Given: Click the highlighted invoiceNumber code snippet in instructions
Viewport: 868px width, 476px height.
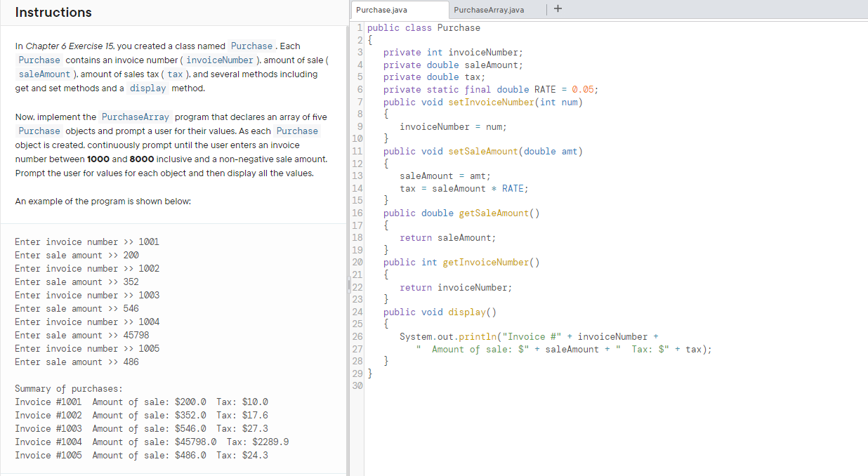Looking at the screenshot, I should 219,60.
